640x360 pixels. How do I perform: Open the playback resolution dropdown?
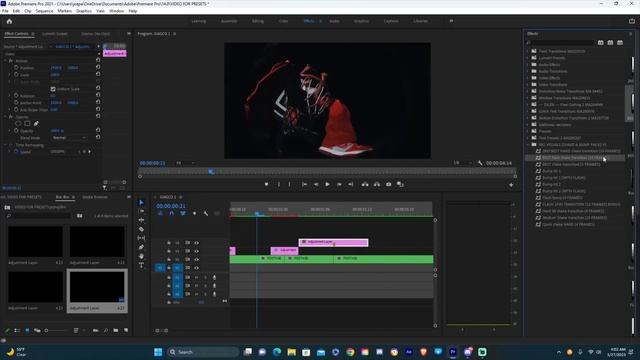[x=462, y=163]
